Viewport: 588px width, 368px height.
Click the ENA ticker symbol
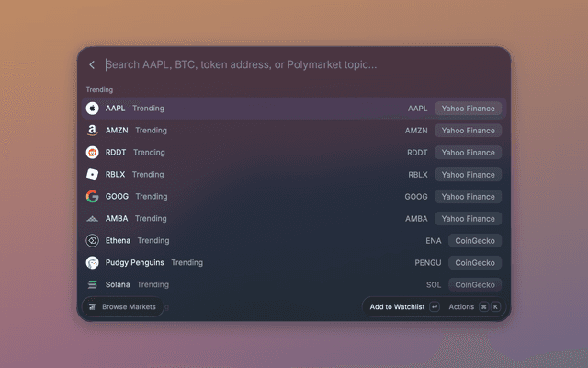434,241
